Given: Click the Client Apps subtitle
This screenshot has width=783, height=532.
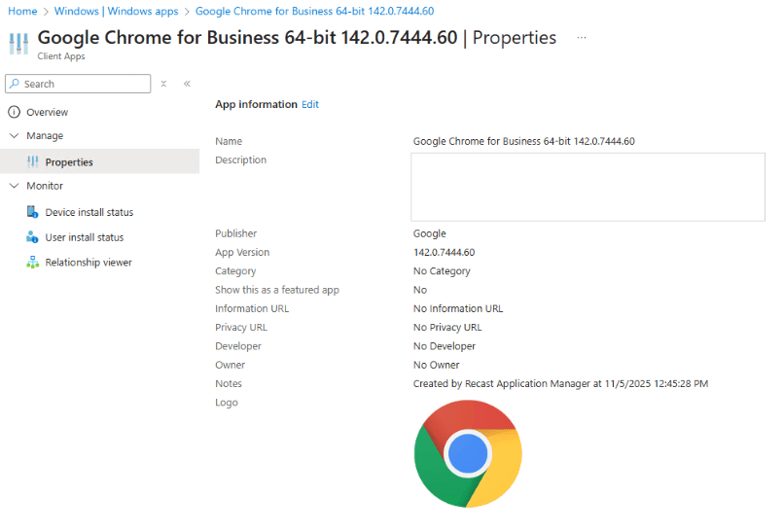Looking at the screenshot, I should pyautogui.click(x=61, y=56).
